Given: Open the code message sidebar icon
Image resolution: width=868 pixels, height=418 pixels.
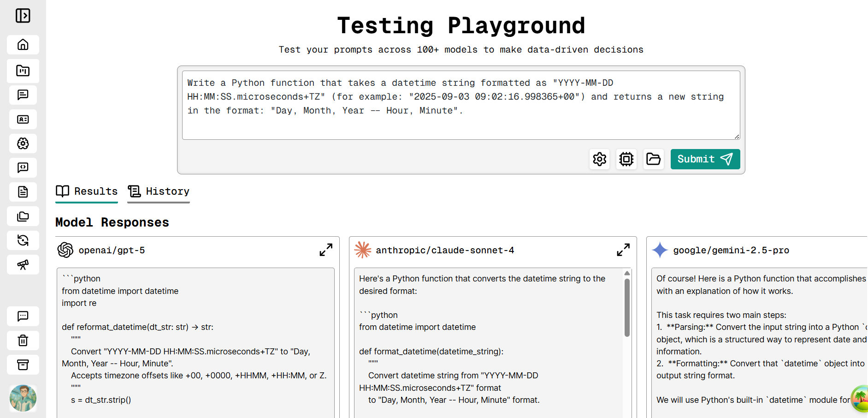Looking at the screenshot, I should tap(23, 167).
